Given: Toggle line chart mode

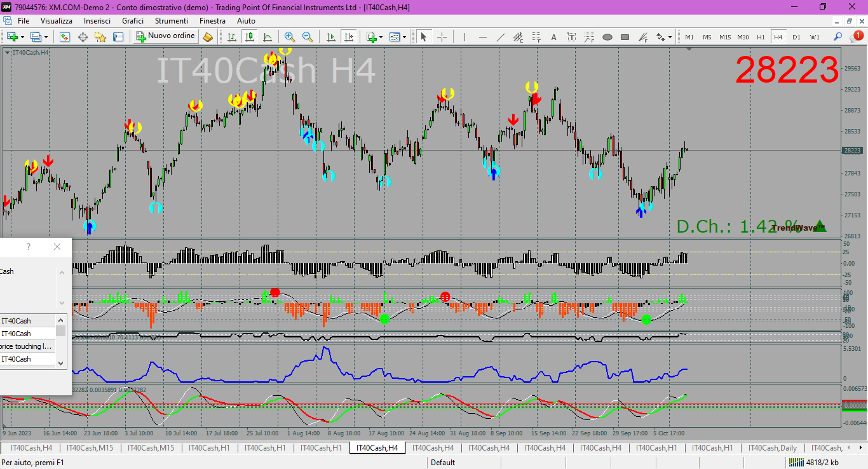Looking at the screenshot, I should [267, 37].
